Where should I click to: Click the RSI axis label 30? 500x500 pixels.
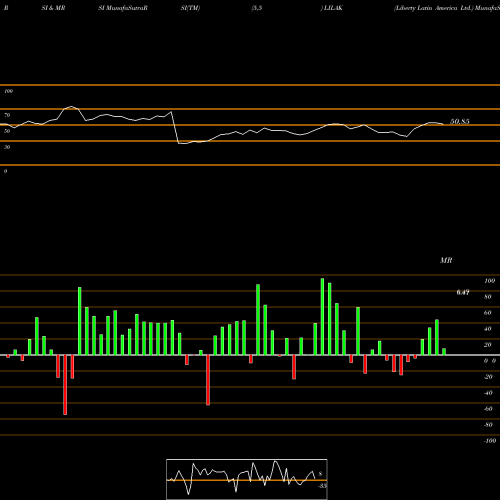7,147
